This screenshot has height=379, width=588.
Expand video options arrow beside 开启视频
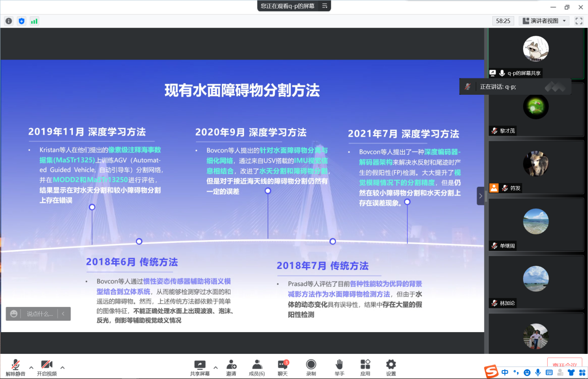pos(62,367)
